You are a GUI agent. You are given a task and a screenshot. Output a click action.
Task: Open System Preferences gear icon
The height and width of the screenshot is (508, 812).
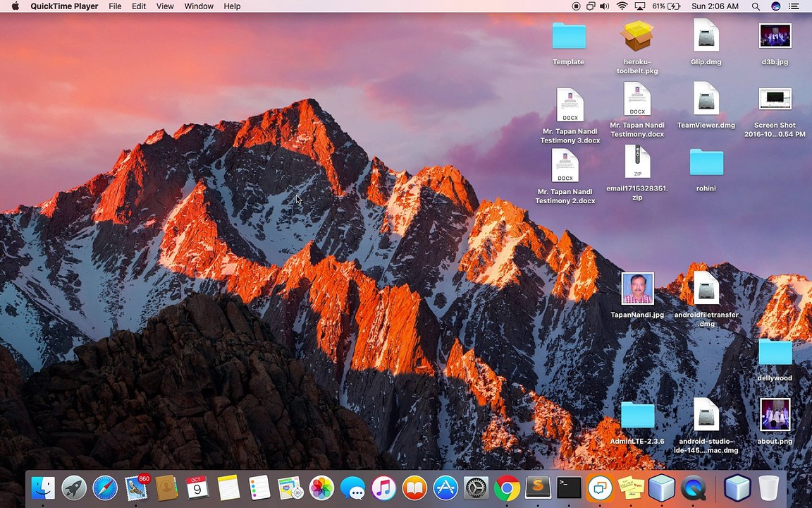pyautogui.click(x=476, y=488)
